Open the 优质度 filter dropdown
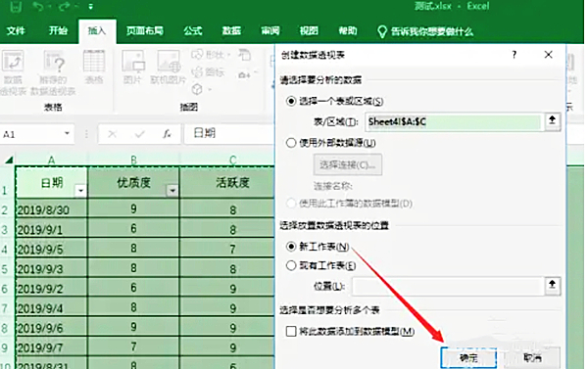This screenshot has width=588, height=369. [x=172, y=191]
